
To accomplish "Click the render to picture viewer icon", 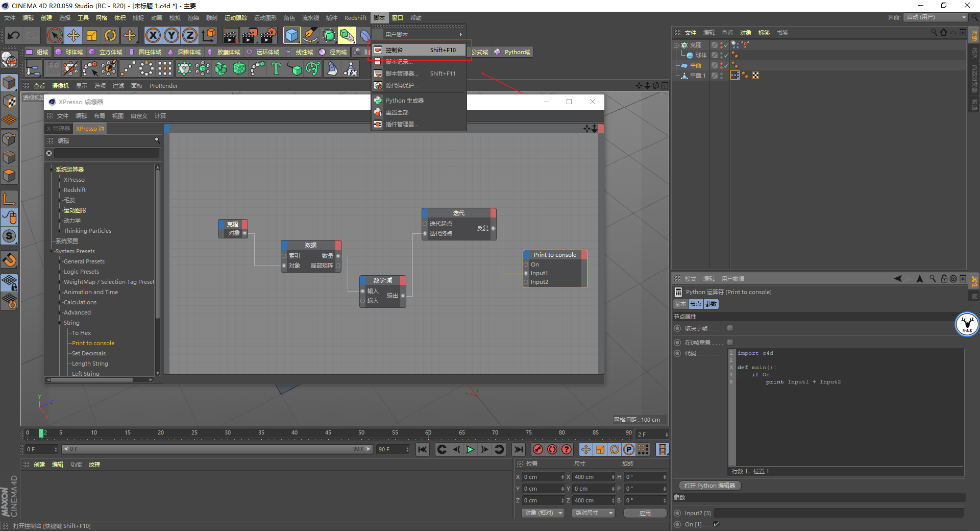I will tap(250, 35).
